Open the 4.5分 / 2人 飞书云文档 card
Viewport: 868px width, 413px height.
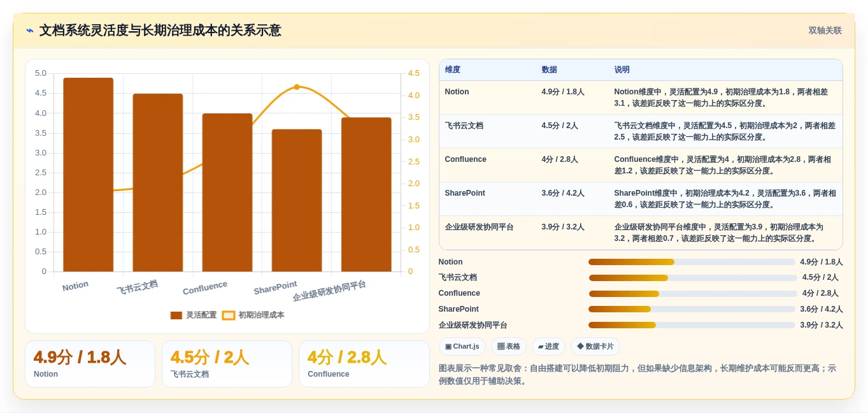[x=227, y=364]
